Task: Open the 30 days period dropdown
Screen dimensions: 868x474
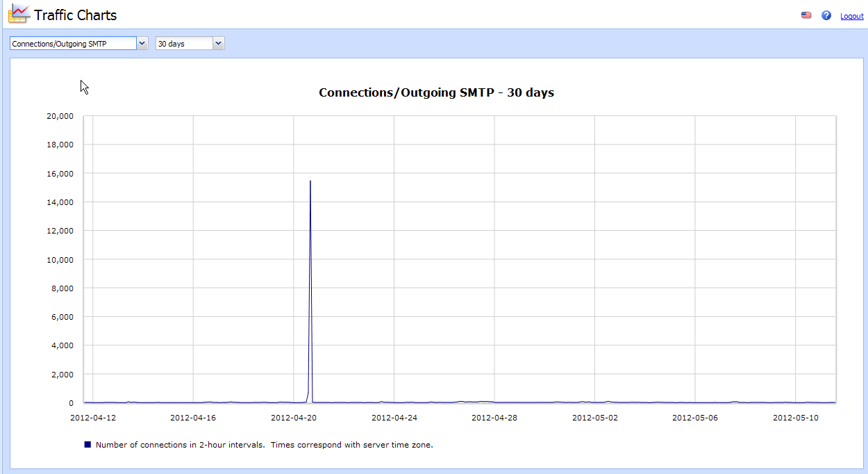Action: 190,44
